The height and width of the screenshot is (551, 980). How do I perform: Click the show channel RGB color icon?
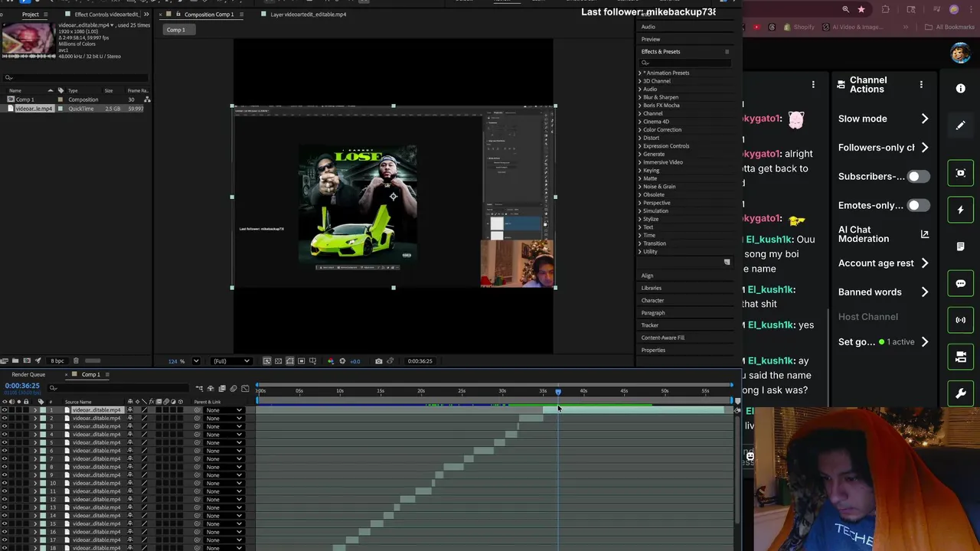[331, 361]
